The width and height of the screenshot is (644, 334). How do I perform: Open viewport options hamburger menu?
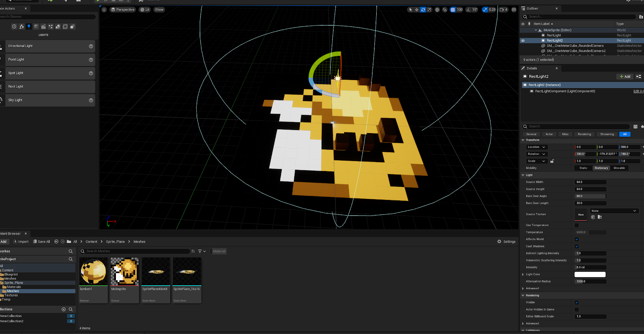104,10
